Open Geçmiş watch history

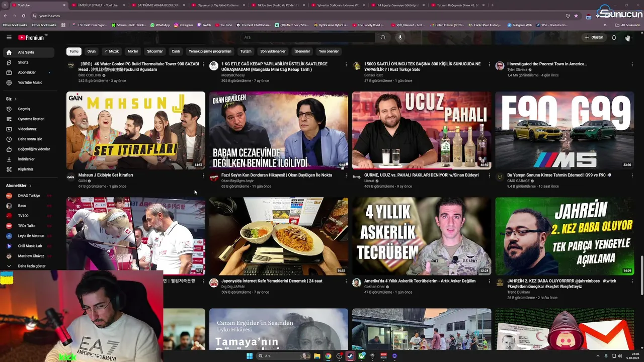29,109
